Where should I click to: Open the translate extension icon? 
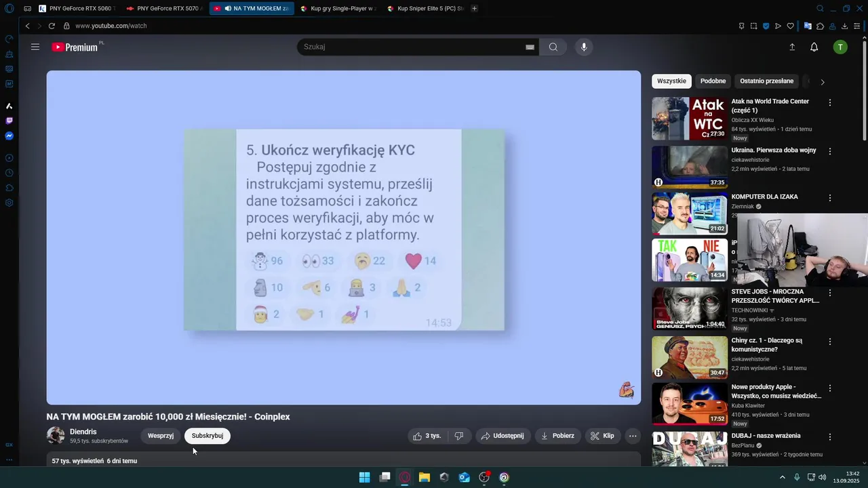coord(808,26)
